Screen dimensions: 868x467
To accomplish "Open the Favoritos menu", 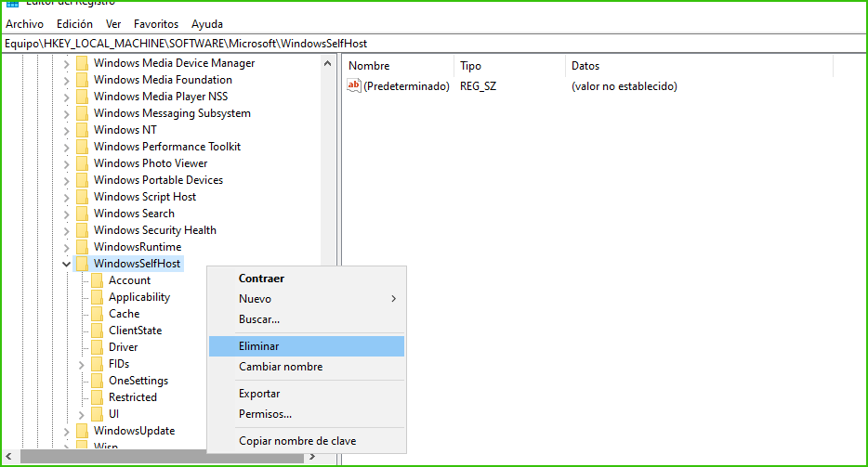I will click(155, 24).
